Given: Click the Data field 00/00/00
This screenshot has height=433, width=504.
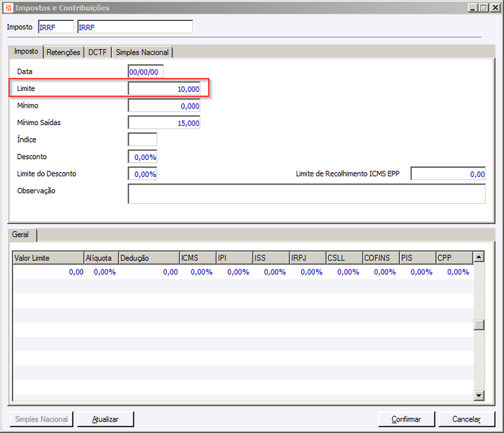Looking at the screenshot, I should [145, 72].
